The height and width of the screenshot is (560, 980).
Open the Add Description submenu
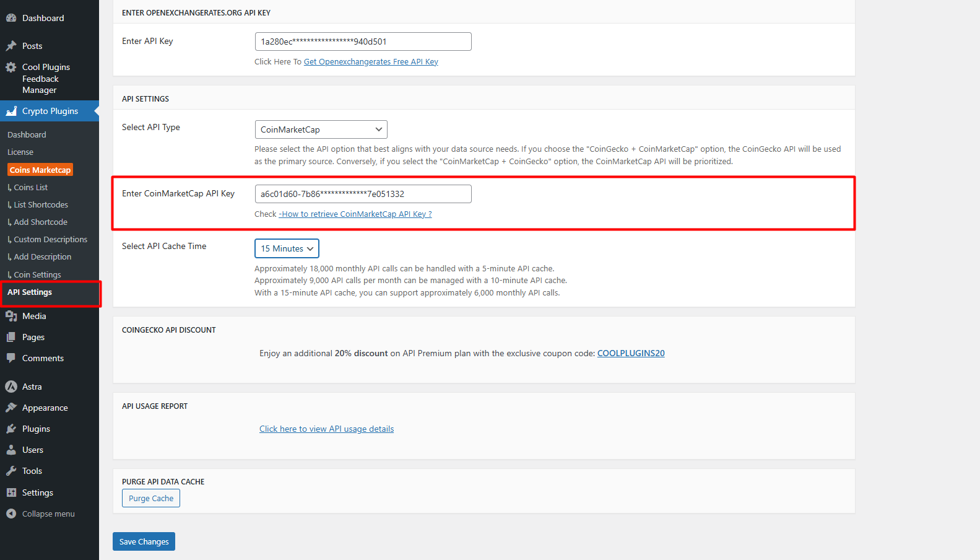[42, 256]
